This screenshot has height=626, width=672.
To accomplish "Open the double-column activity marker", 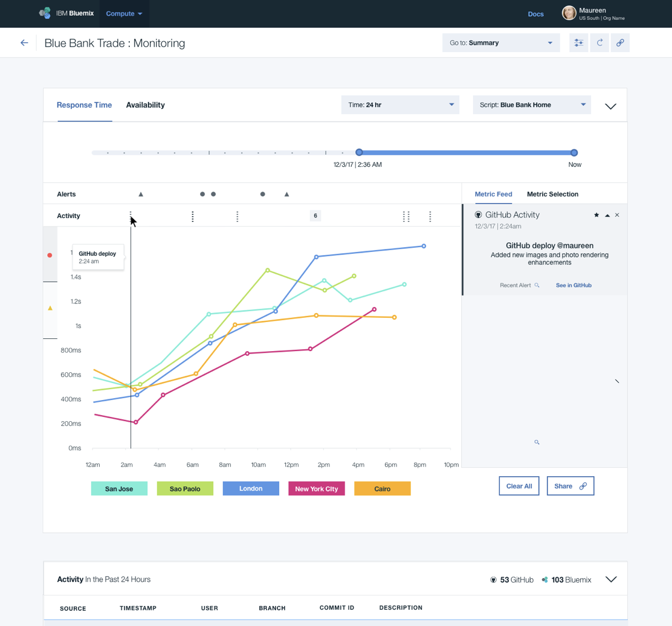I will pyautogui.click(x=406, y=216).
